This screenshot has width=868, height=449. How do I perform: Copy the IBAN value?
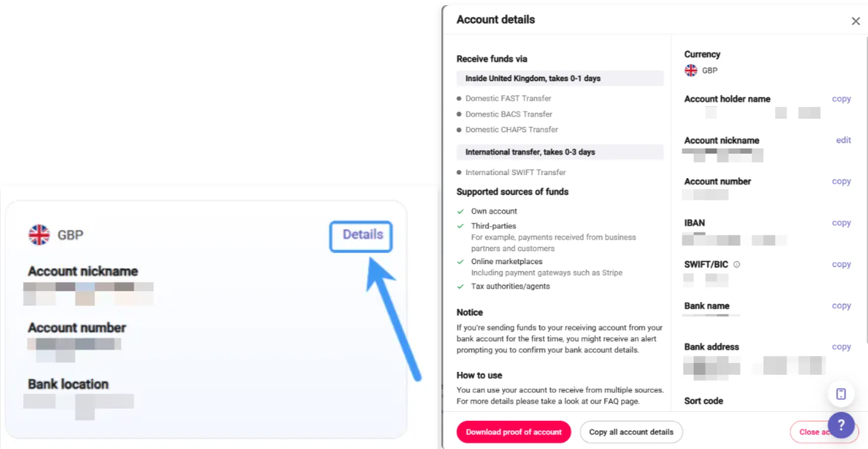pyautogui.click(x=841, y=223)
